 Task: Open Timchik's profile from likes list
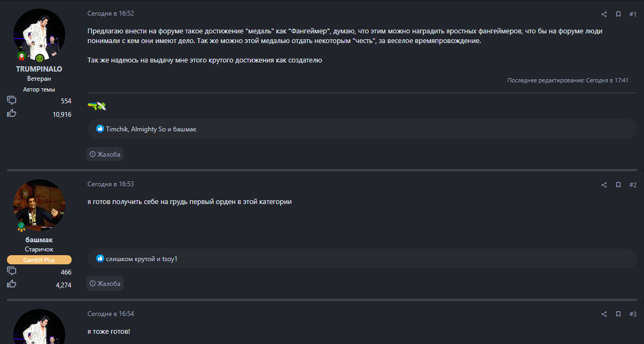coord(117,129)
